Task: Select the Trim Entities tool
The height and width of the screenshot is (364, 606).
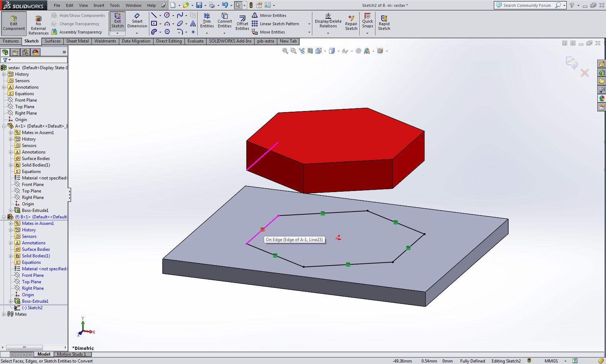Action: 207,21
